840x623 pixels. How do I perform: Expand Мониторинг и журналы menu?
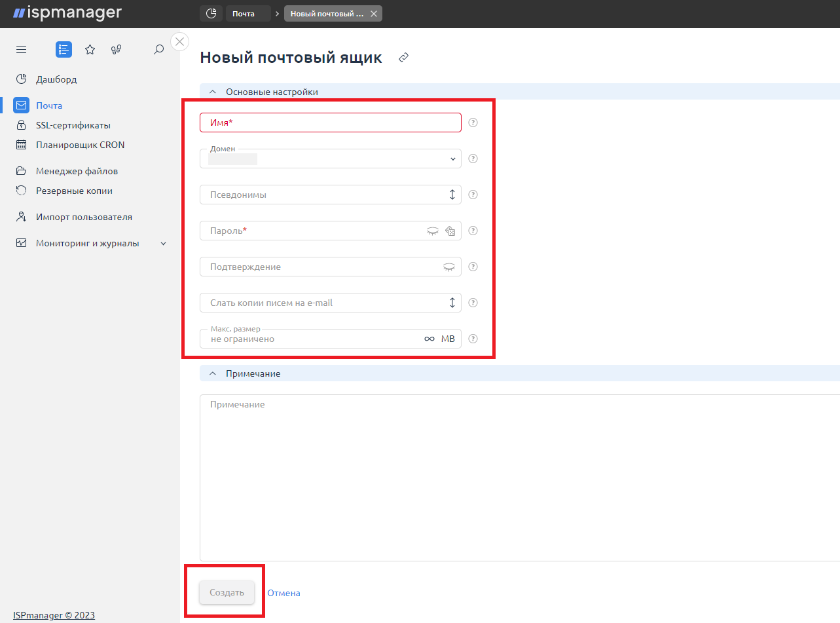click(x=163, y=244)
